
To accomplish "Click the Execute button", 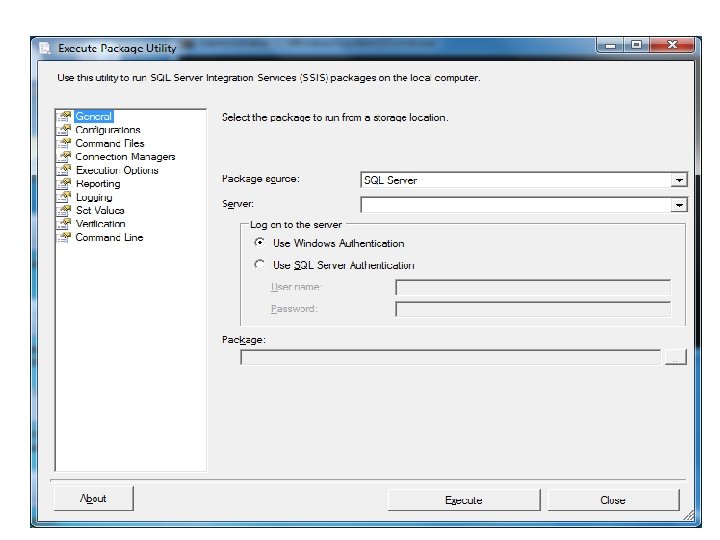I will 464,500.
